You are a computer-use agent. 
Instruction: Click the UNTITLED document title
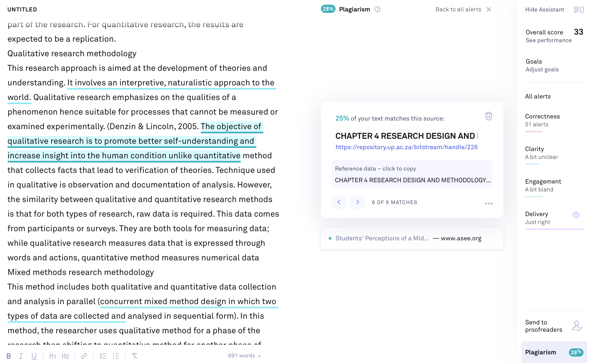coord(22,10)
